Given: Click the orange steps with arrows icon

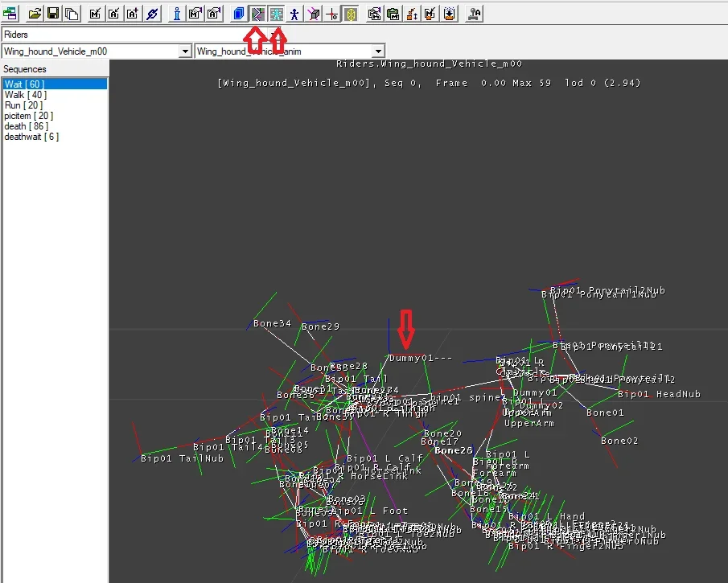Looking at the screenshot, I should [x=412, y=14].
